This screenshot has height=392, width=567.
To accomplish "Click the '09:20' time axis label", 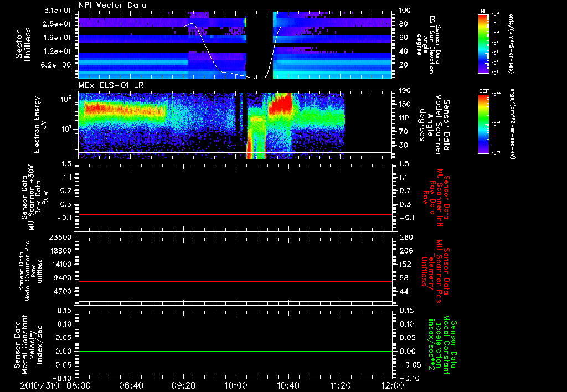I will [183, 385].
